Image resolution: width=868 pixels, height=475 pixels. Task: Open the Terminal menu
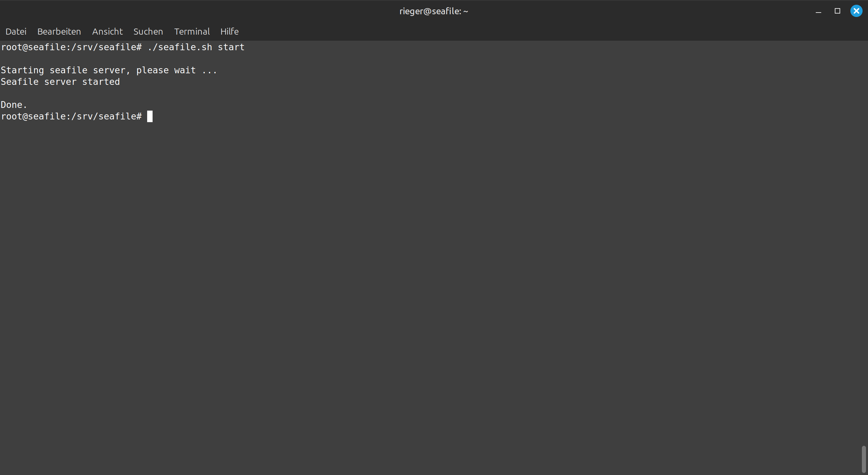point(192,32)
